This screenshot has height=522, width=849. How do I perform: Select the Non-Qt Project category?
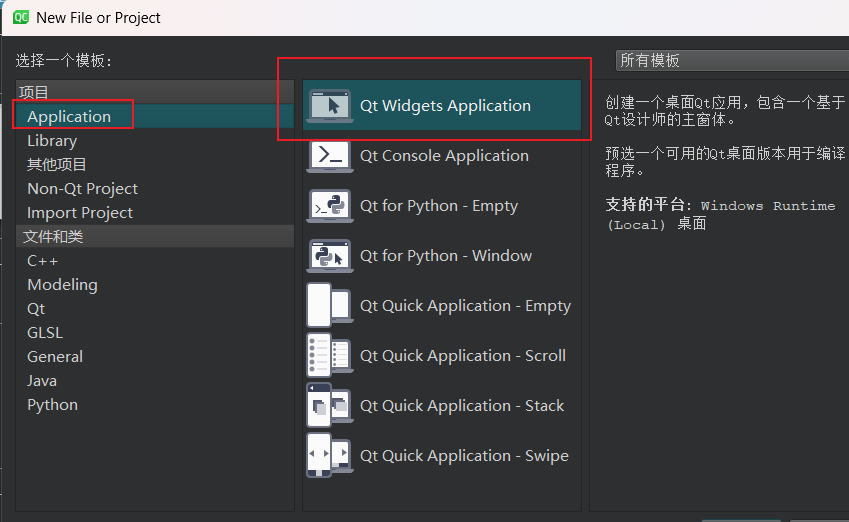[155, 188]
